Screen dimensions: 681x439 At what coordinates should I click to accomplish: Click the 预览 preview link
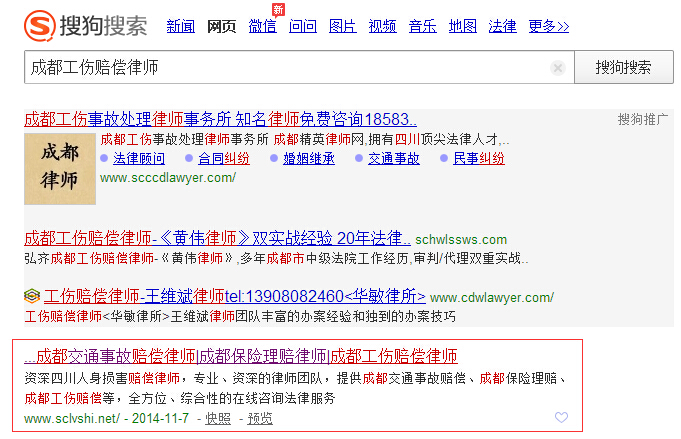[260, 418]
